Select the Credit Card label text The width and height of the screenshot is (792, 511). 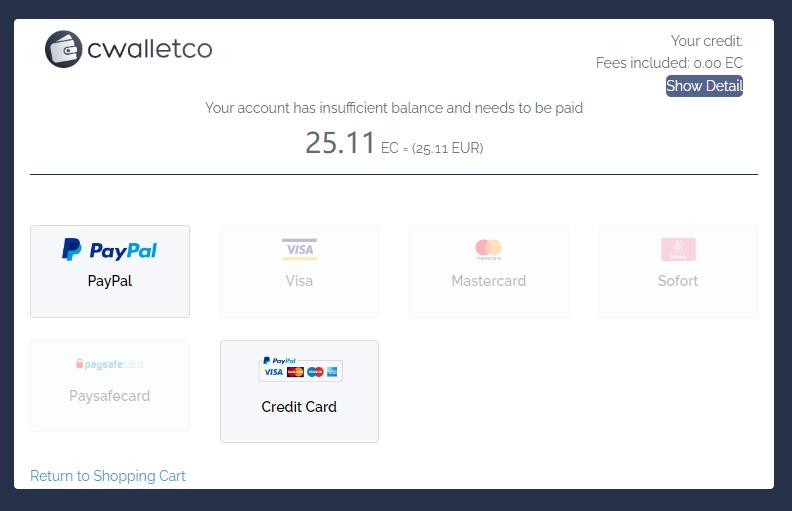pos(299,407)
